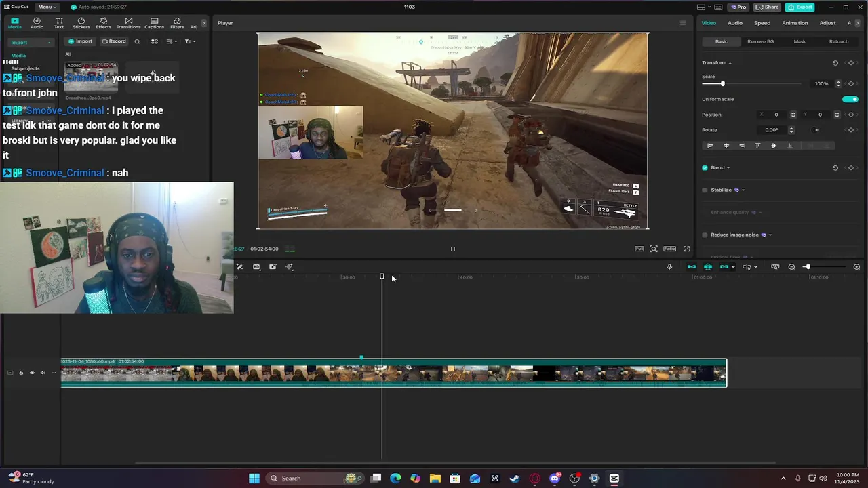Image resolution: width=868 pixels, height=488 pixels.
Task: Open the Text panel
Action: pos(59,23)
